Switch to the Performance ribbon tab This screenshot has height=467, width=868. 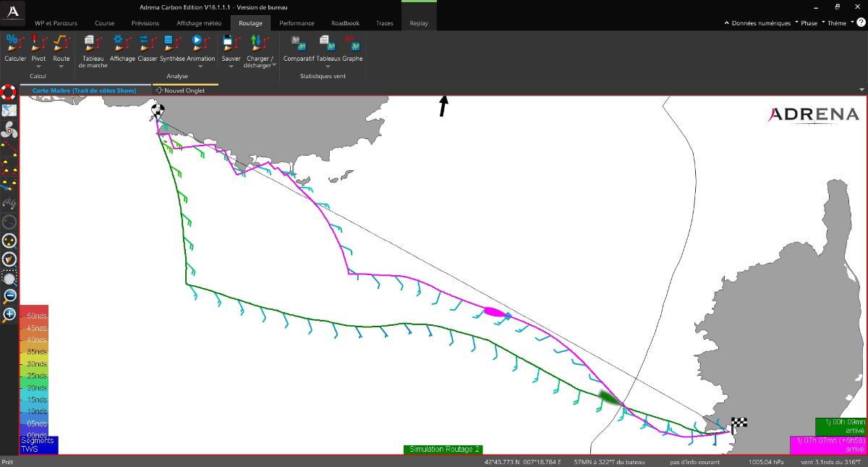297,23
